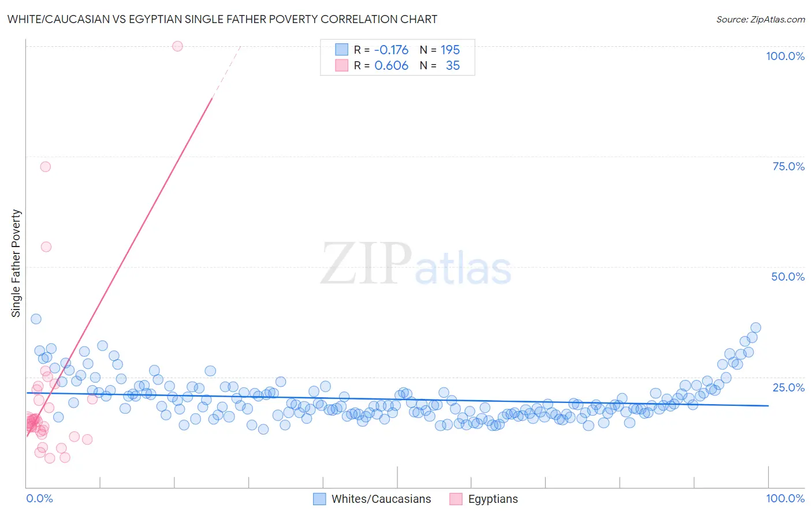Click the 100.0% x-axis label at bottom right
812x515 pixels.
(x=785, y=498)
